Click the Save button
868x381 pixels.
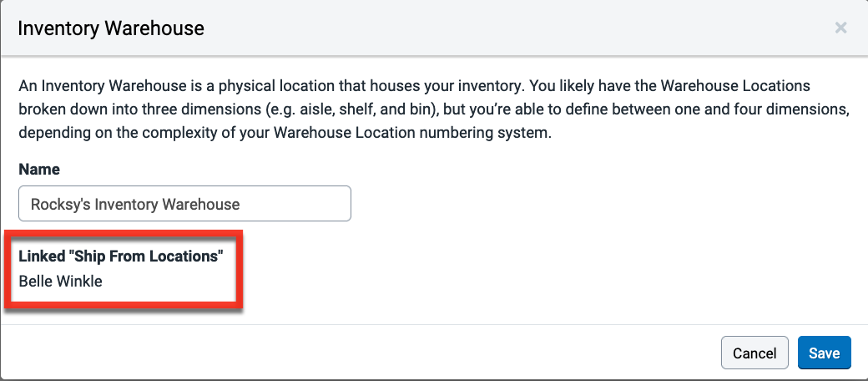824,353
